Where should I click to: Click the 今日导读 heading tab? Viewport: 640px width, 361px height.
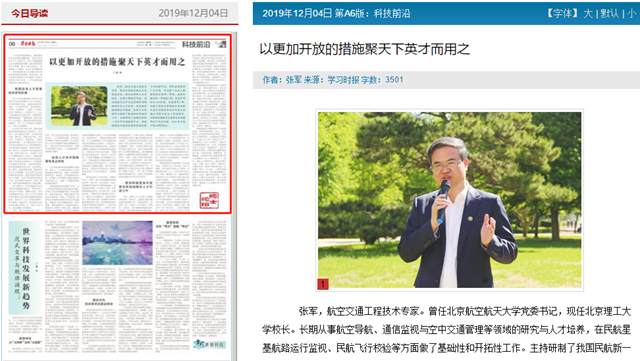tap(29, 13)
